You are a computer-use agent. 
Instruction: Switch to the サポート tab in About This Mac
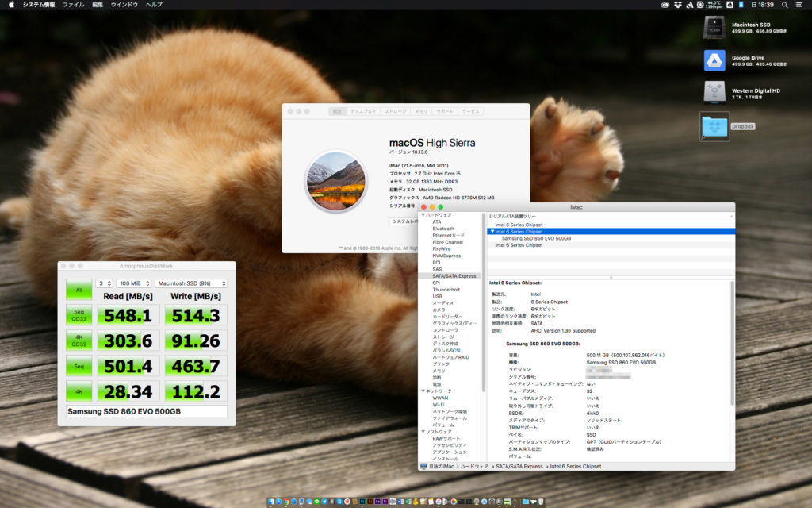(444, 111)
